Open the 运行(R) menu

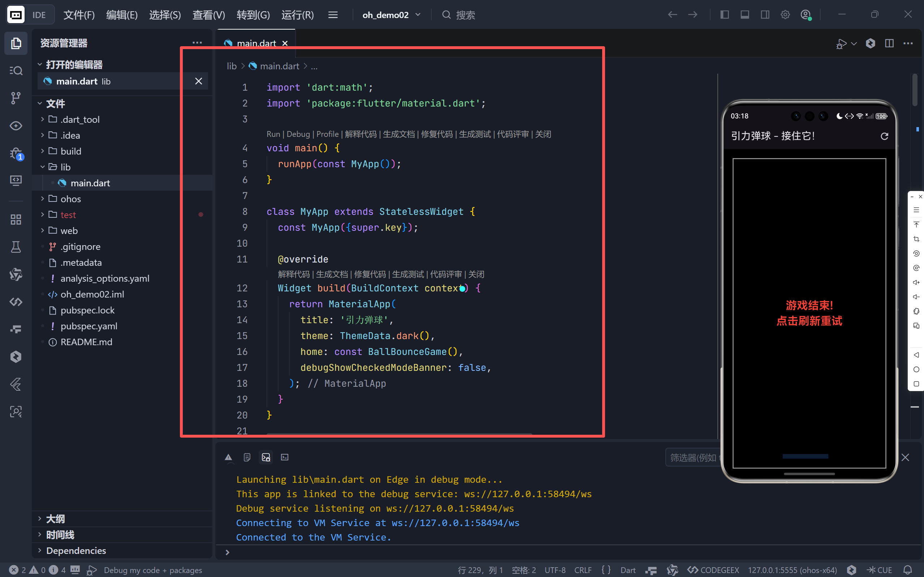pyautogui.click(x=297, y=15)
